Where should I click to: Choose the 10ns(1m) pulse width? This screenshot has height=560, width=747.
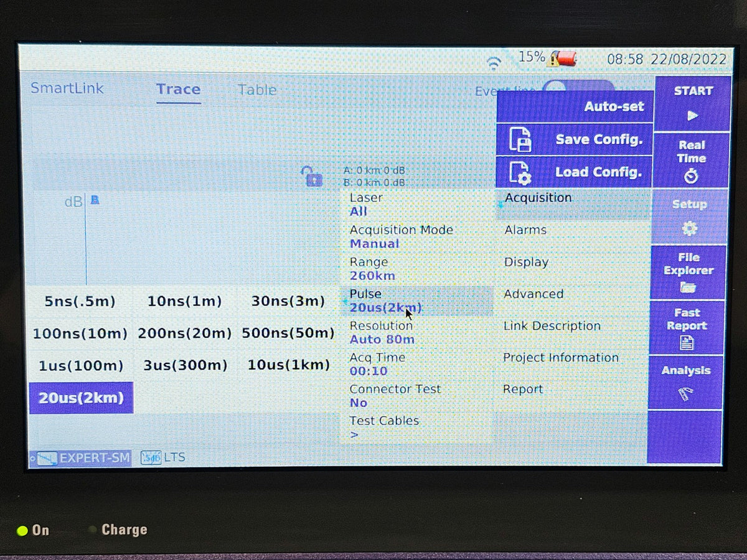tap(185, 302)
